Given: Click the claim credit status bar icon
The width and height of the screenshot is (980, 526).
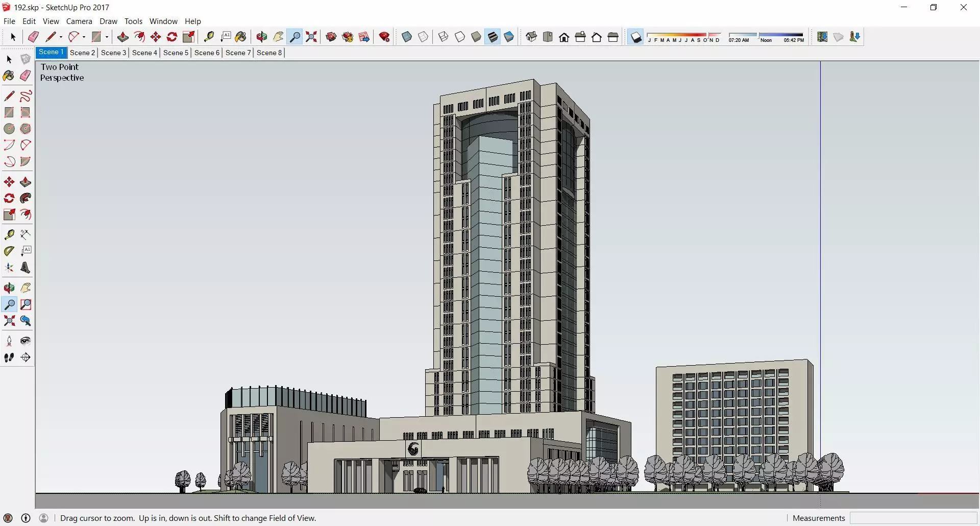Looking at the screenshot, I should (26, 518).
